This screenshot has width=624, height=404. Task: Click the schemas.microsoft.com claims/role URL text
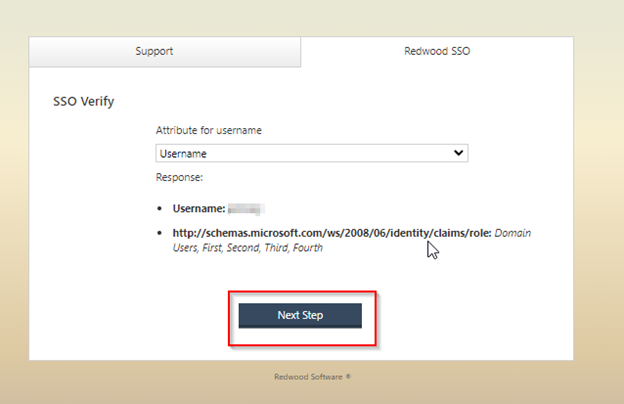point(332,233)
